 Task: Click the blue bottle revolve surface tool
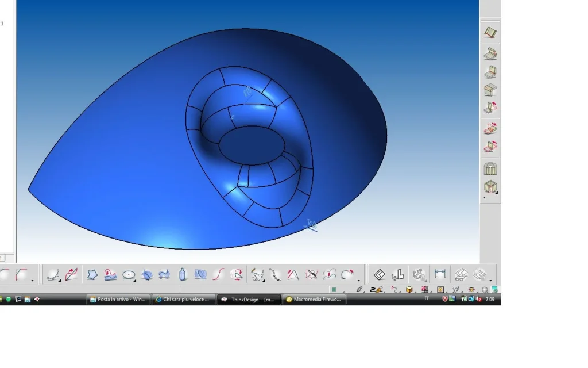coord(183,274)
